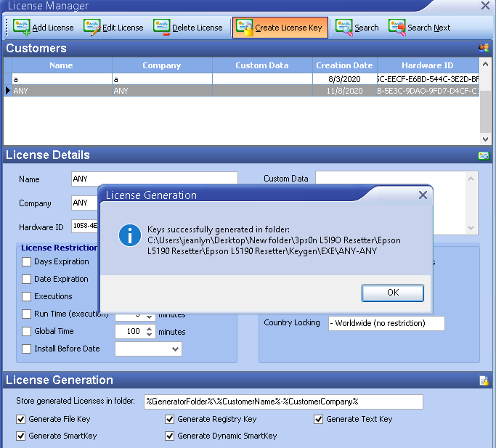Click the 8/3/2020 creation date cell
The width and height of the screenshot is (496, 448).
[x=345, y=79]
